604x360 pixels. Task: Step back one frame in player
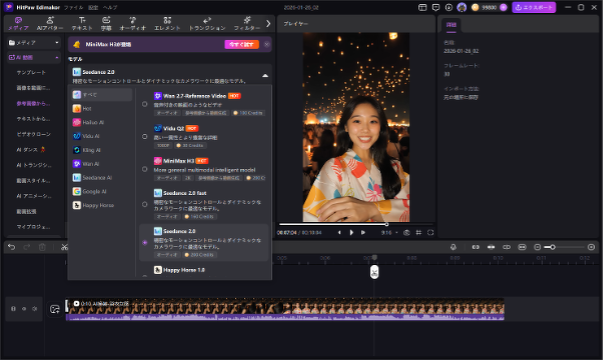pos(339,233)
